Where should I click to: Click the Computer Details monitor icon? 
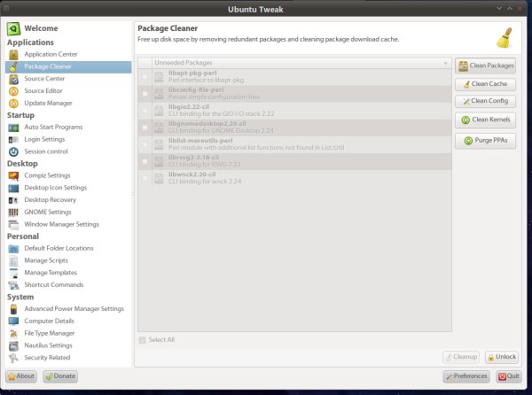[13, 321]
